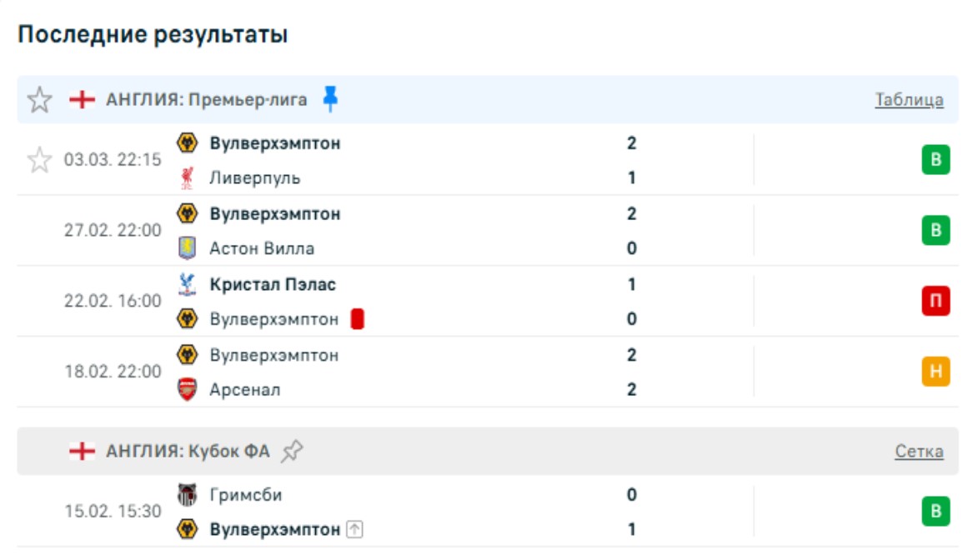Open the Premier League Таблица link
The height and width of the screenshot is (560, 973).
tap(909, 100)
